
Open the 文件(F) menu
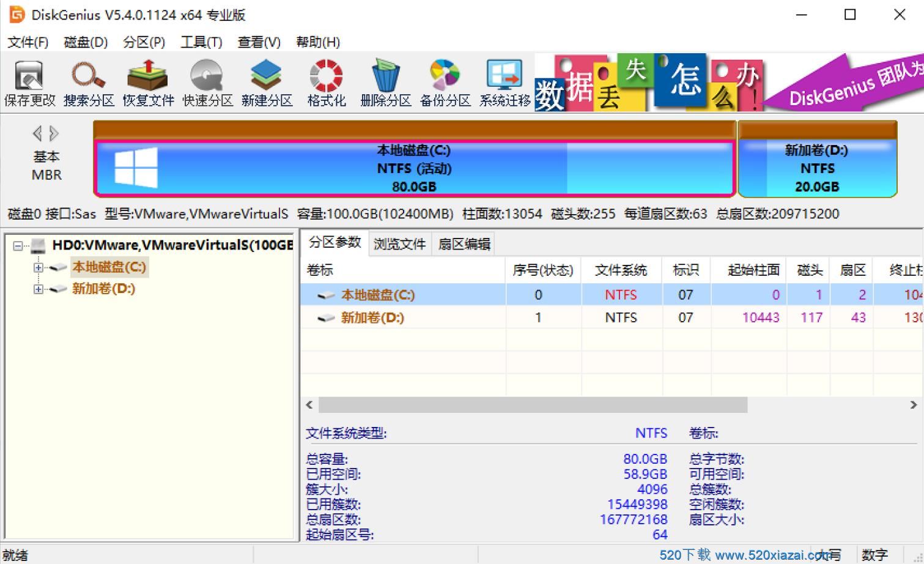(x=28, y=42)
